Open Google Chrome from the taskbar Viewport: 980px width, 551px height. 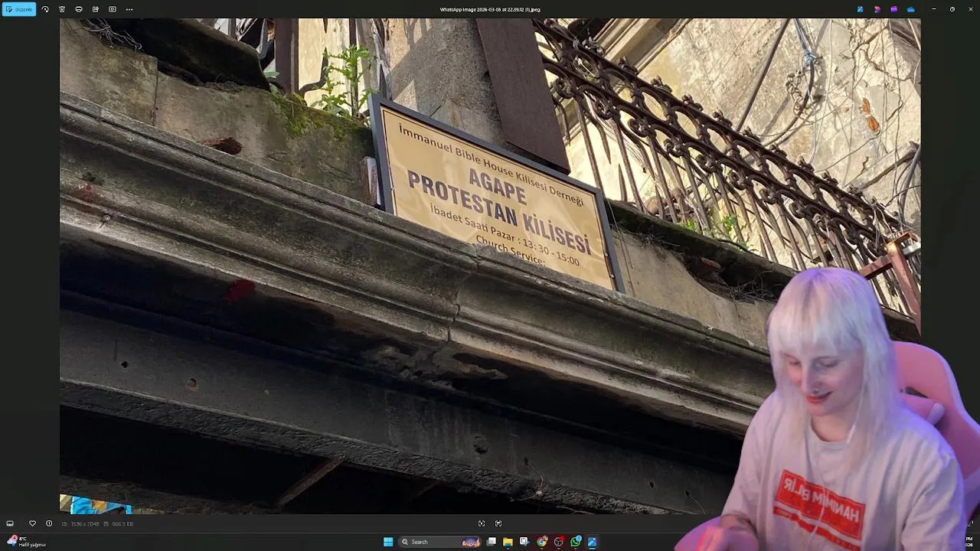coord(541,542)
